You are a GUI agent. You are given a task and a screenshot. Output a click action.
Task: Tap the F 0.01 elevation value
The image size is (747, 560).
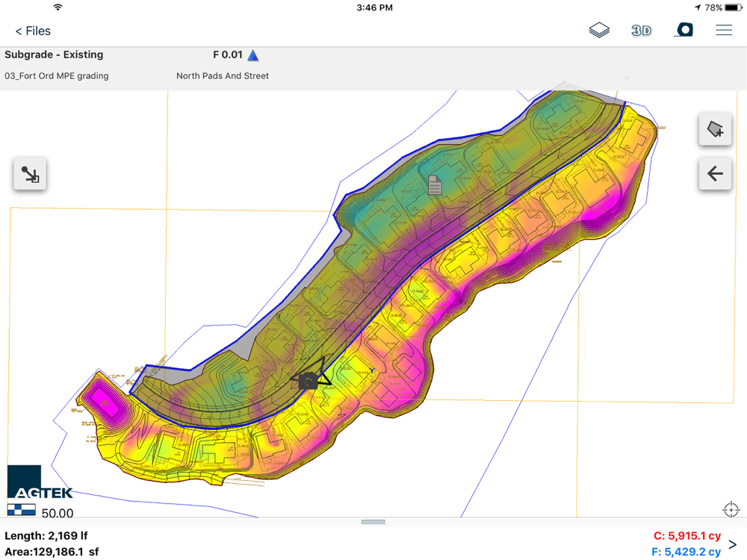coord(228,55)
